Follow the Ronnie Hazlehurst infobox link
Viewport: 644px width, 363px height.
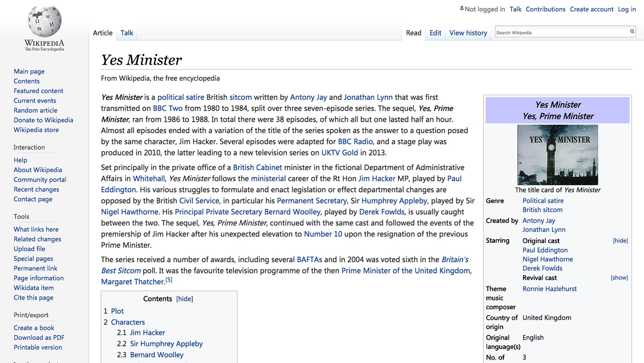point(549,289)
